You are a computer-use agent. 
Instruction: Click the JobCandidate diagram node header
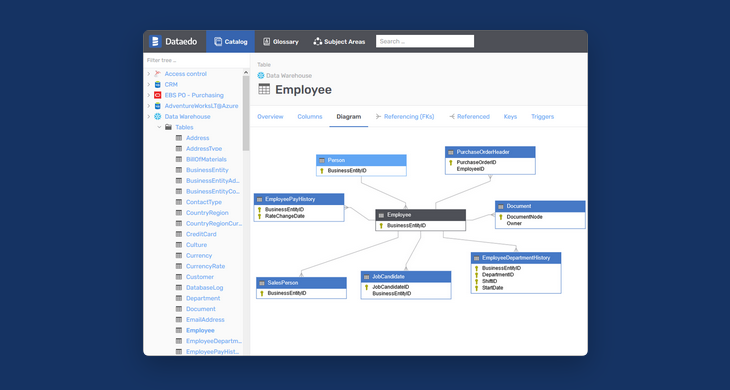[x=406, y=276]
